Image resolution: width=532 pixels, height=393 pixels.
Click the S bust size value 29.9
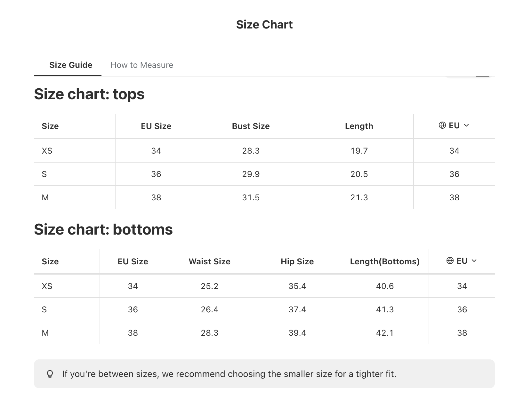[x=251, y=174]
